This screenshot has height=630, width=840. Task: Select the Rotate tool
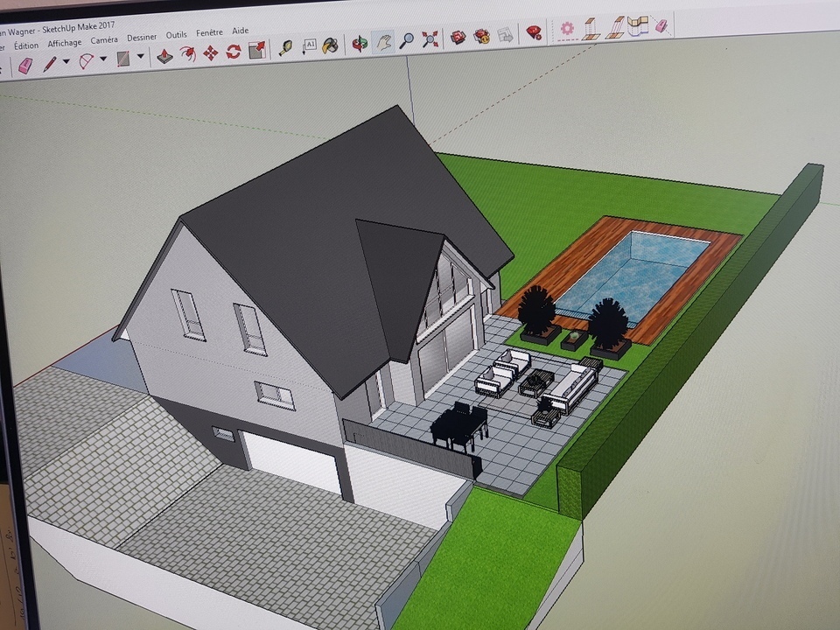(234, 52)
